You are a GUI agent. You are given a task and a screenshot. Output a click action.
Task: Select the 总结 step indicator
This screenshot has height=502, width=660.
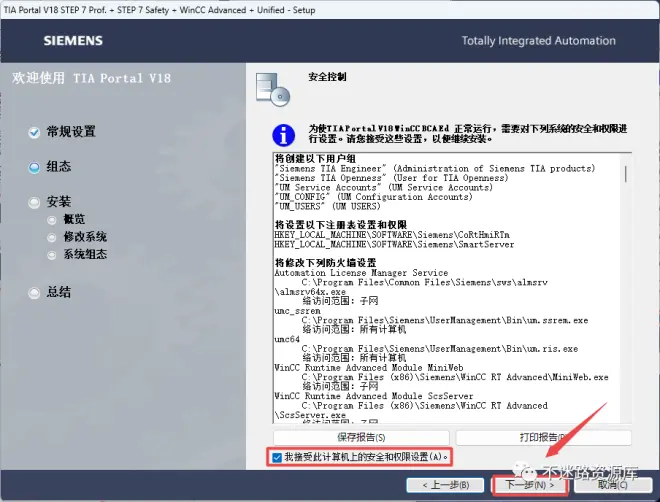pyautogui.click(x=35, y=293)
